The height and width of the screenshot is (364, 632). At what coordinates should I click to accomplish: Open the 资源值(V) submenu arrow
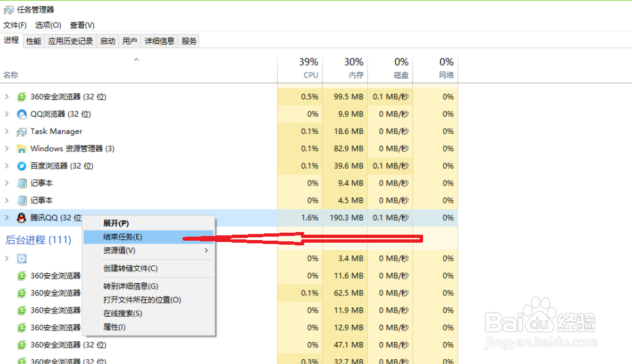tap(206, 251)
